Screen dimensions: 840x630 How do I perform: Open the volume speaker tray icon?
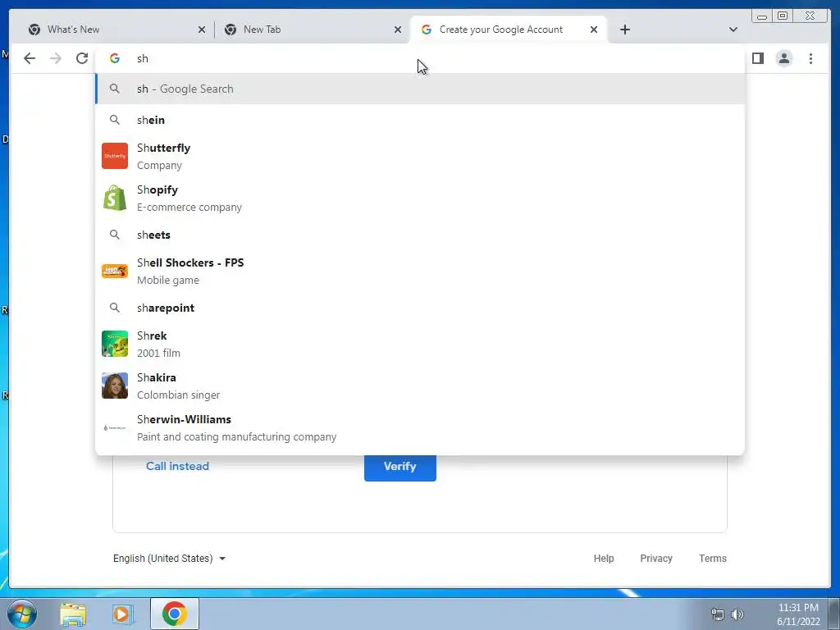pyautogui.click(x=737, y=614)
